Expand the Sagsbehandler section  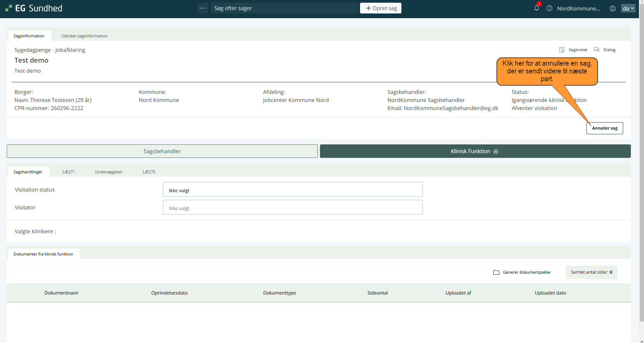click(162, 151)
